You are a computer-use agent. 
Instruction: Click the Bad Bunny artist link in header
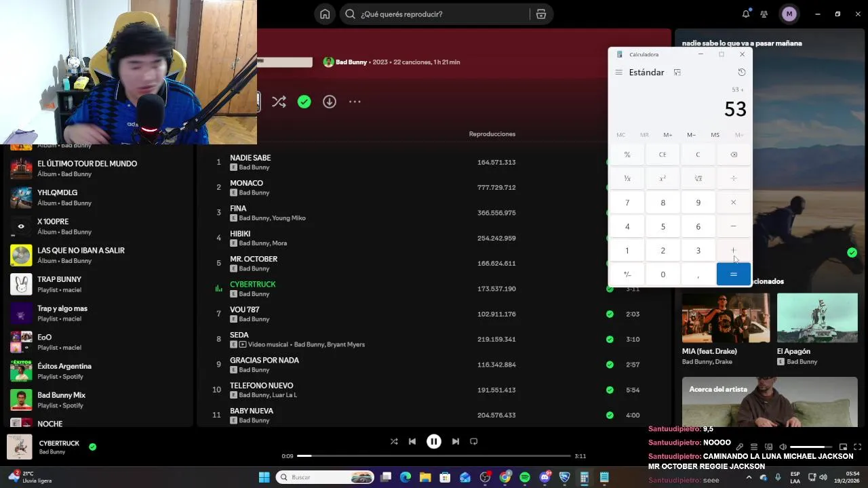(351, 62)
